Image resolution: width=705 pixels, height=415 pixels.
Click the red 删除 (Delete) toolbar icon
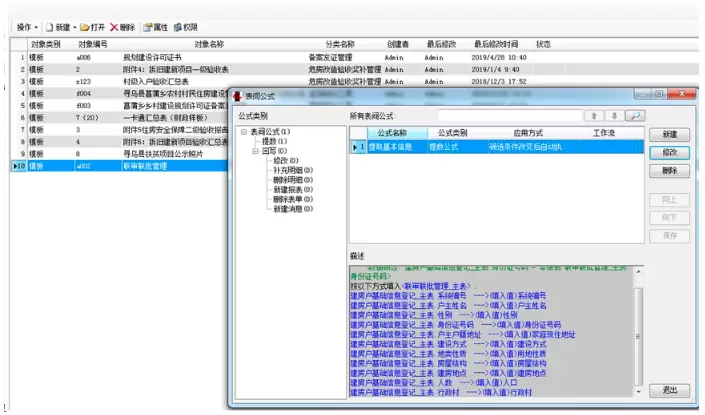click(x=115, y=27)
